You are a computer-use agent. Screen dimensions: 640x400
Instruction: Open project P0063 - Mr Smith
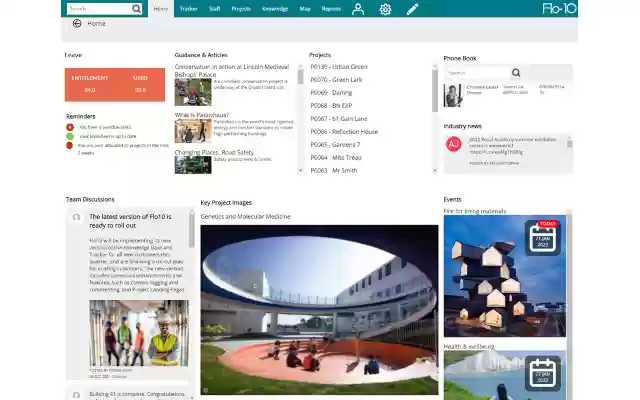pos(333,171)
